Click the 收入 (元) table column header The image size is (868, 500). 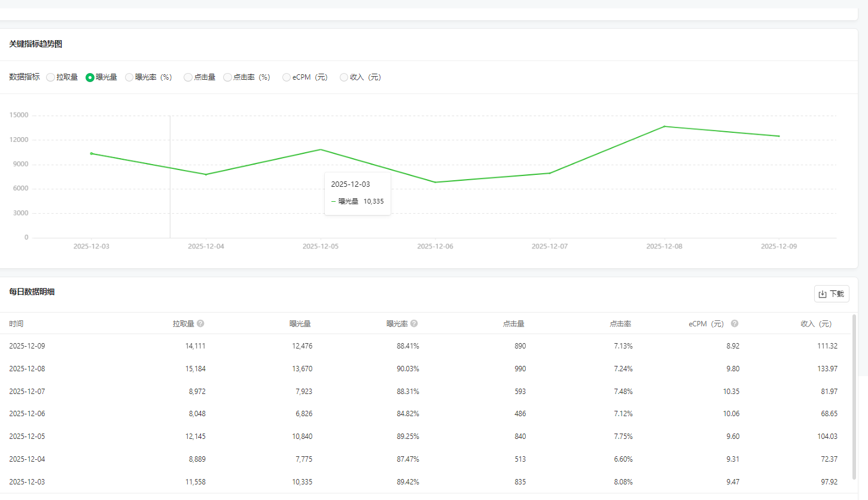click(816, 324)
